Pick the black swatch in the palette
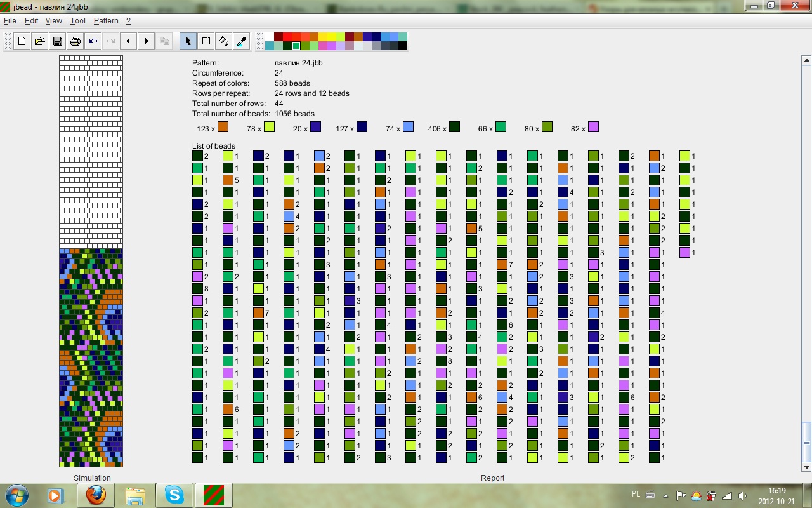 [403, 46]
